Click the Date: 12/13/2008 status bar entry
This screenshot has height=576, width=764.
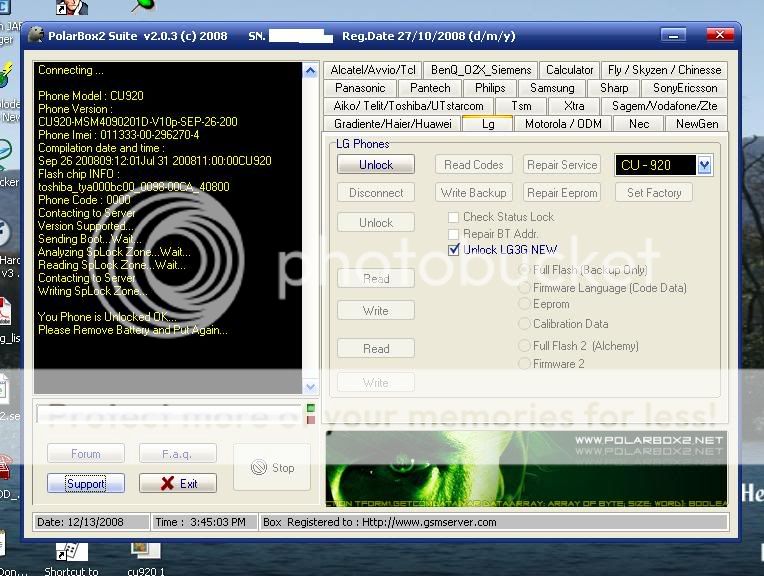(x=91, y=522)
